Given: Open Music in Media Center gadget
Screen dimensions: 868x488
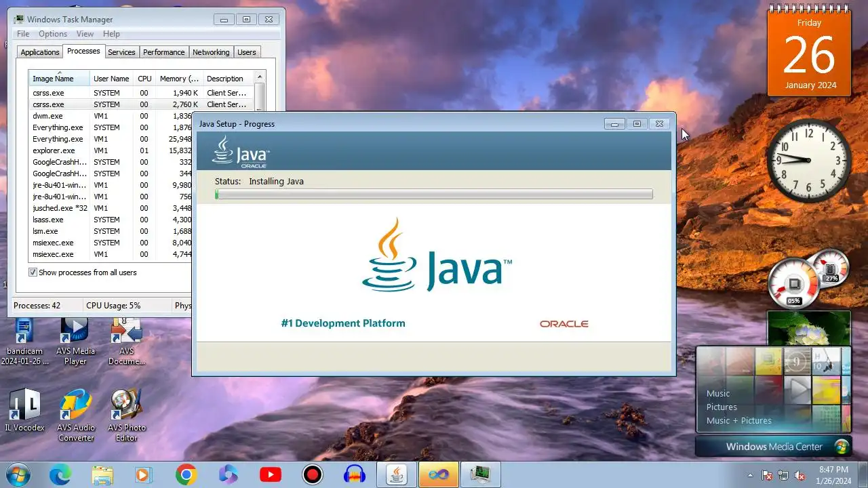Looking at the screenshot, I should pos(718,393).
